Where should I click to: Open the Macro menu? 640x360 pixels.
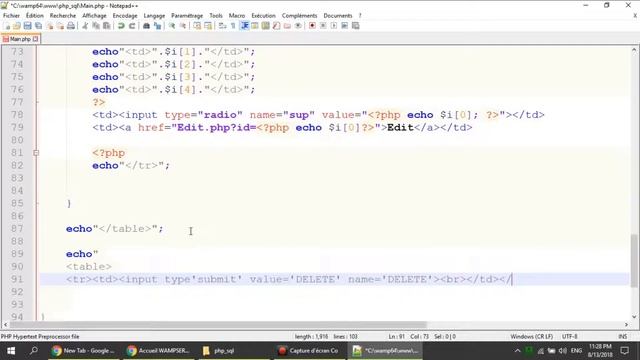pyautogui.click(x=237, y=16)
